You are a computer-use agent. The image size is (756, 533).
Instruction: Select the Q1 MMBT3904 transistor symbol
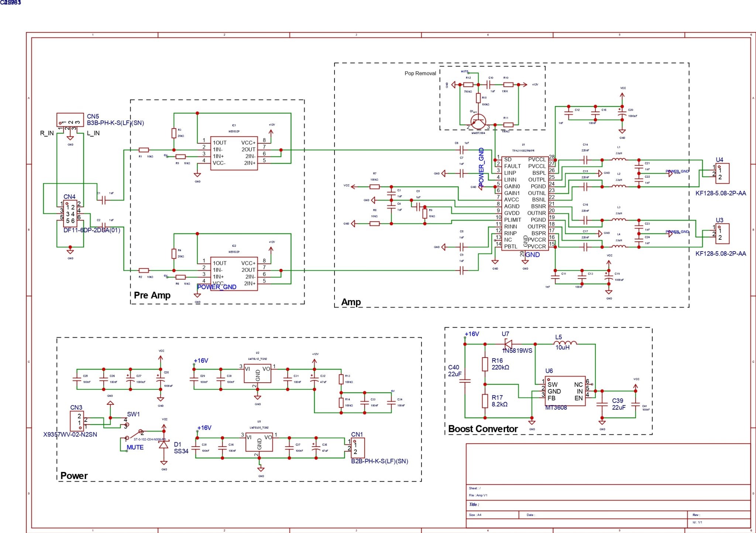coord(478,121)
